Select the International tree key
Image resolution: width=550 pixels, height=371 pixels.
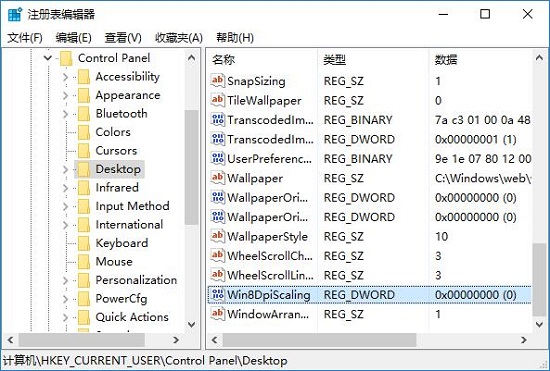tap(129, 225)
